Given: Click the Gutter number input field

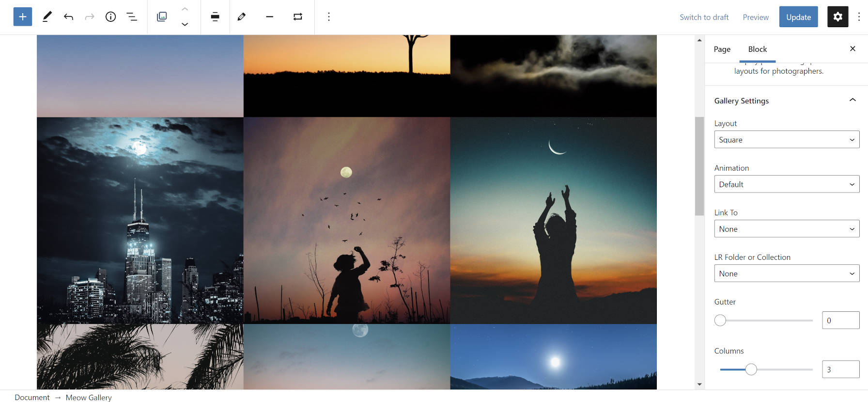Looking at the screenshot, I should click(x=841, y=321).
